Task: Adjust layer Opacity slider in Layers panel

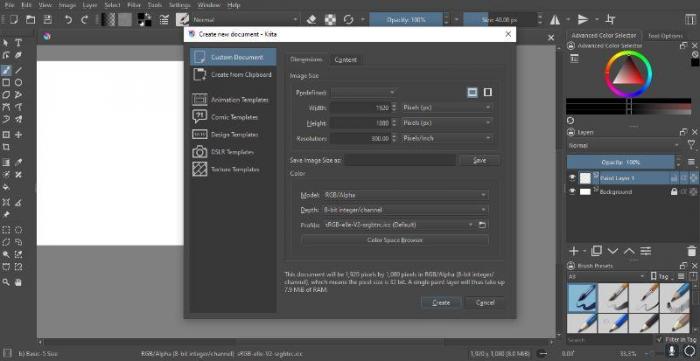Action: click(x=621, y=162)
